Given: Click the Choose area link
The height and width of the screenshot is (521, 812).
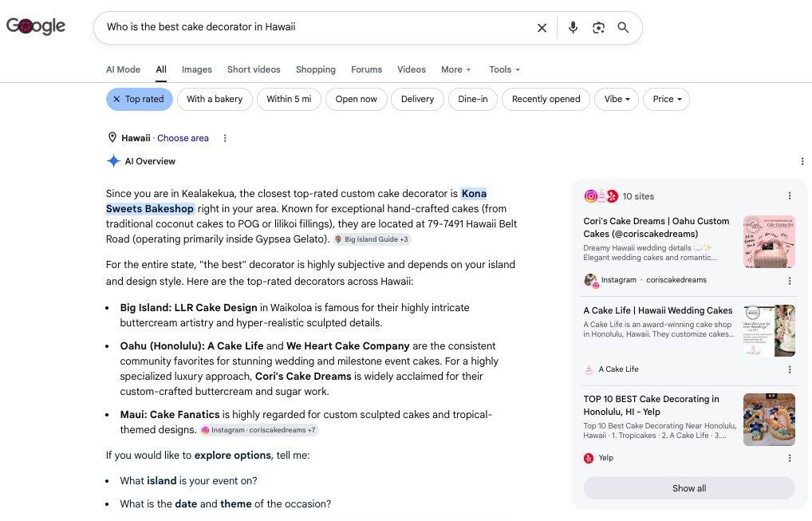Looking at the screenshot, I should (x=183, y=138).
